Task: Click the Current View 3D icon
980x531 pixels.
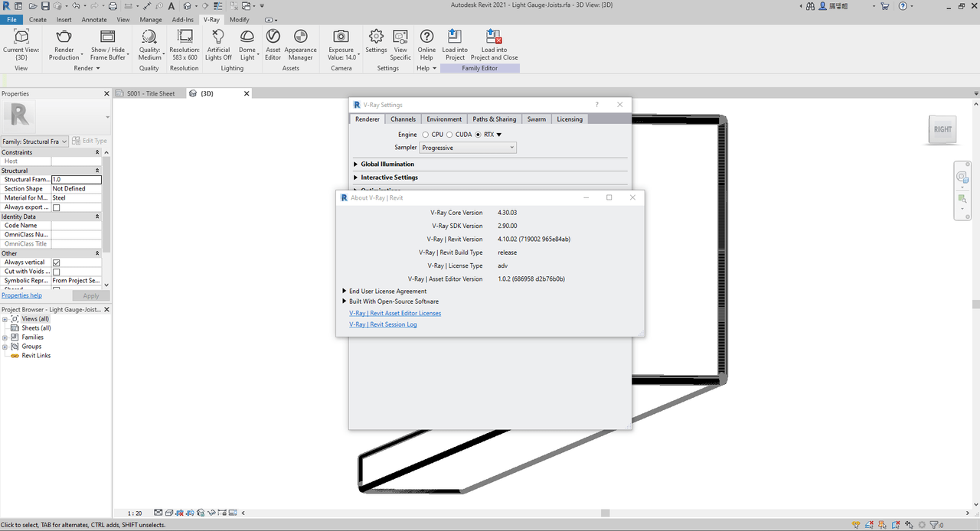Action: pyautogui.click(x=21, y=36)
